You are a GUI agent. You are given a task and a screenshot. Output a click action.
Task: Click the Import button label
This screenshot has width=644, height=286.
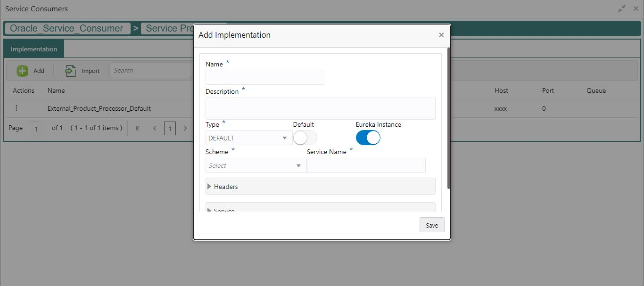pos(91,71)
